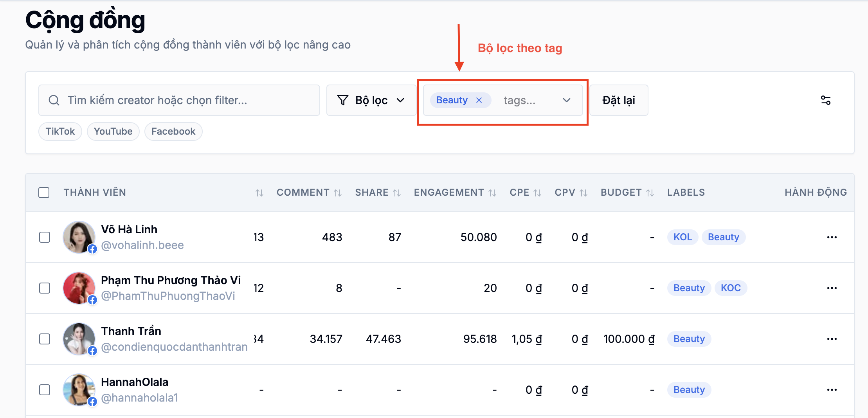Click Phạm Thu Phương Thảo Vi's avatar

(79, 288)
